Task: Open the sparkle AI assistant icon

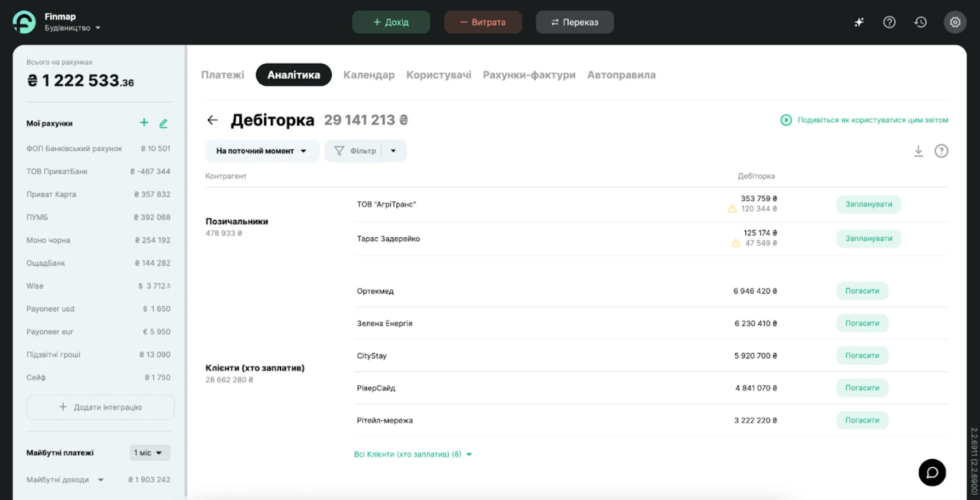Action: tap(859, 22)
